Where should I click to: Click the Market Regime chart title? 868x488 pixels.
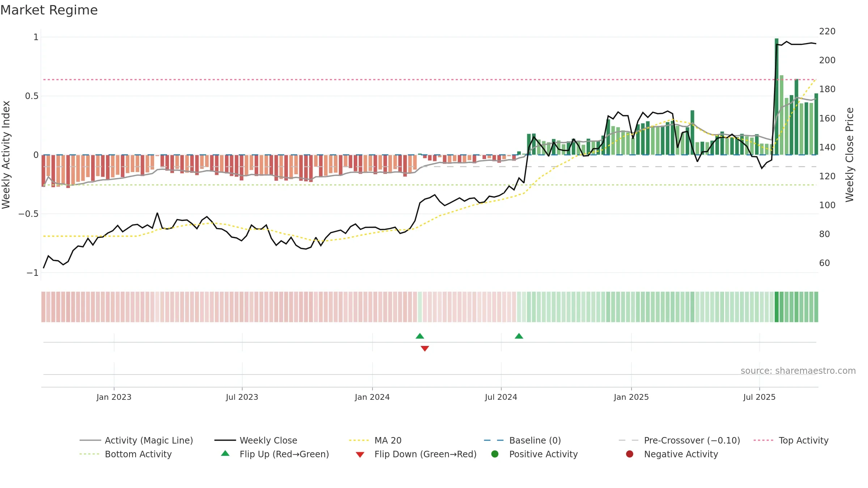49,10
